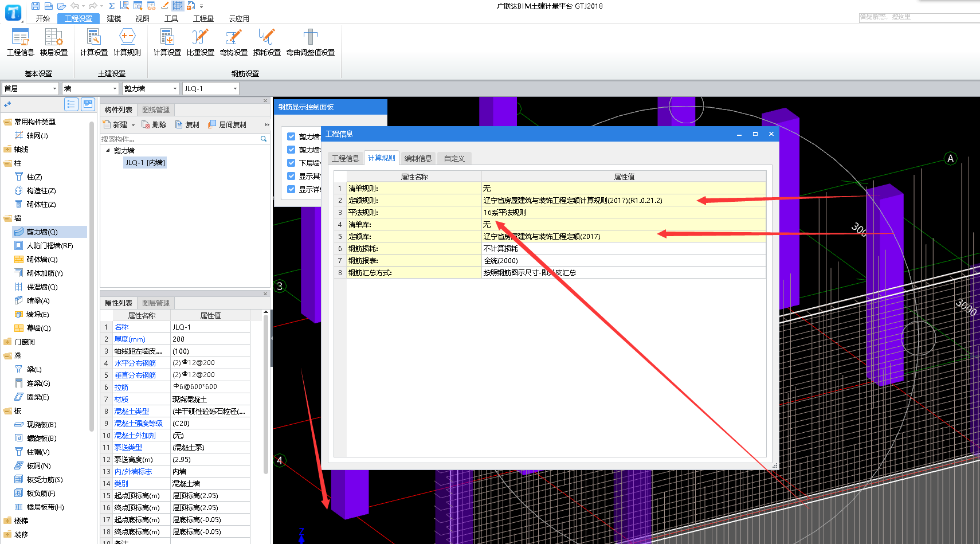
Task: Open 计算规则 ribbon button
Action: click(x=127, y=42)
